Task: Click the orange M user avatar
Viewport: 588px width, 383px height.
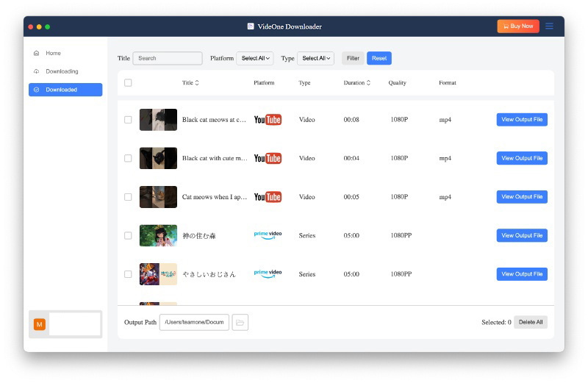Action: 40,324
